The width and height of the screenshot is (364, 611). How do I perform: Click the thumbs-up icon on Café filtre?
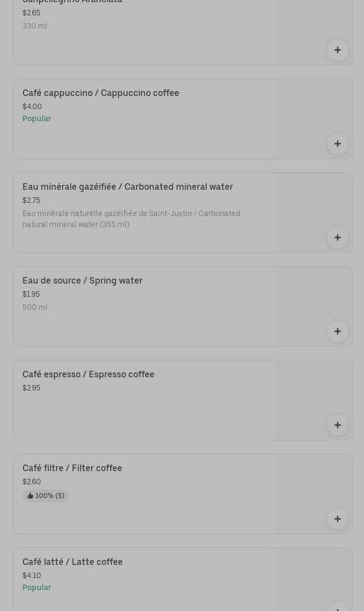pyautogui.click(x=30, y=496)
